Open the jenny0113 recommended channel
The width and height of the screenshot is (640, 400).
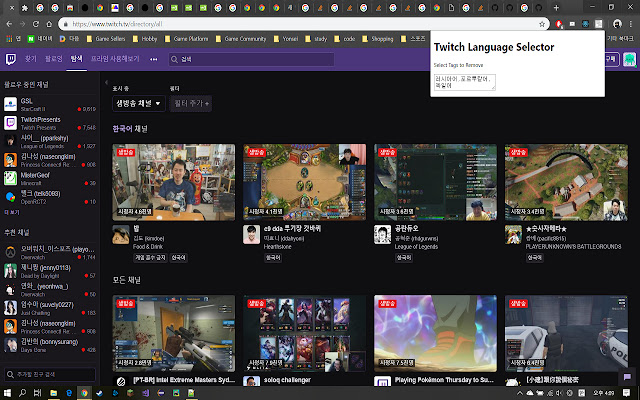point(50,271)
